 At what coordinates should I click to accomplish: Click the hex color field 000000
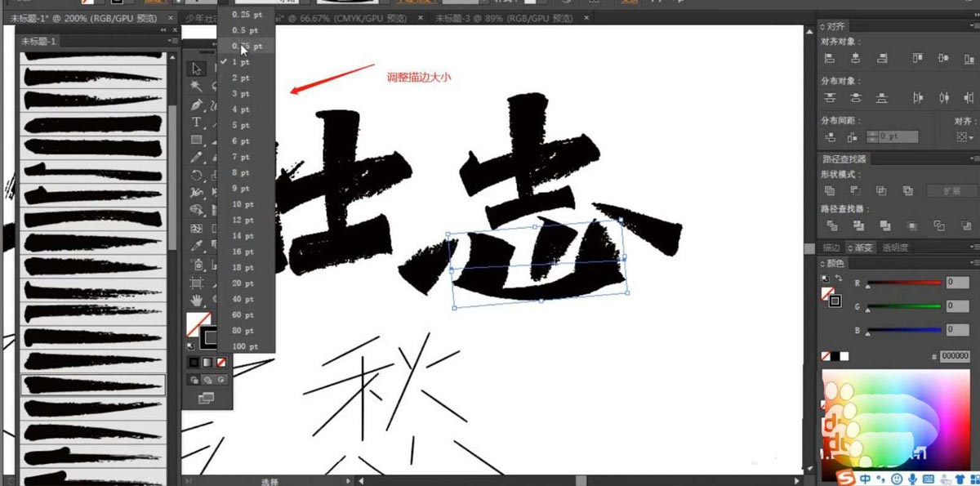[955, 356]
